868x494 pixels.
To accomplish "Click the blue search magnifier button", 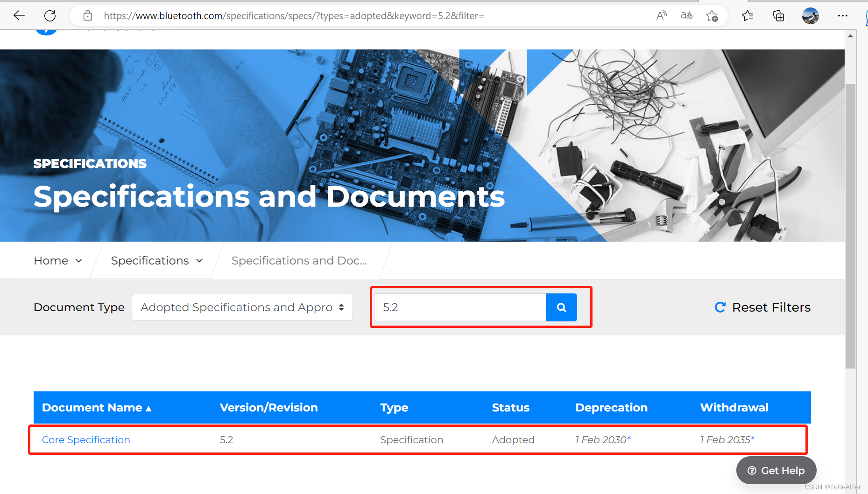I will tap(561, 307).
